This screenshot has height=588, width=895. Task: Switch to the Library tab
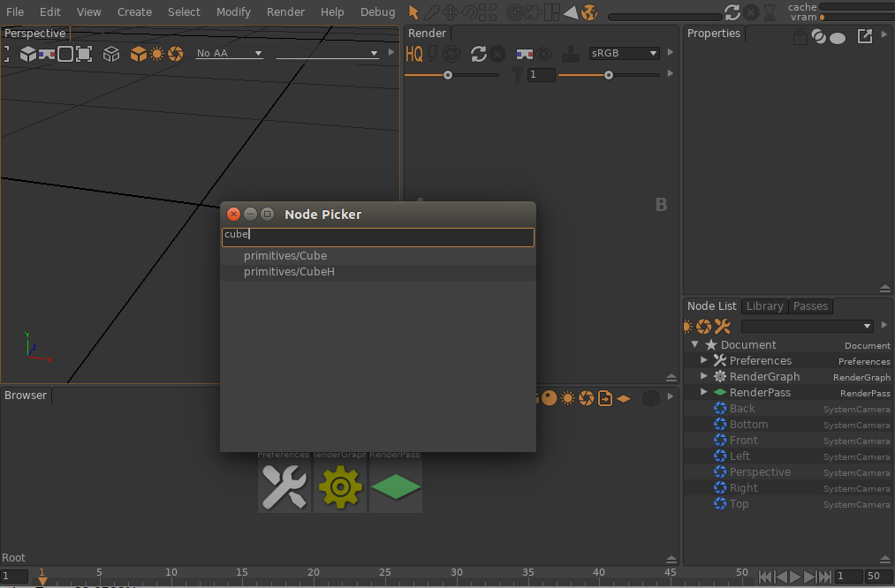pyautogui.click(x=764, y=306)
